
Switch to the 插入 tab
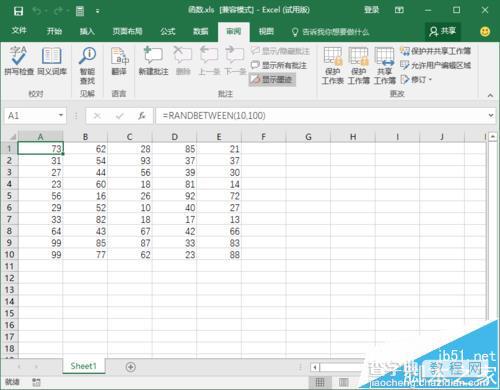coord(87,31)
